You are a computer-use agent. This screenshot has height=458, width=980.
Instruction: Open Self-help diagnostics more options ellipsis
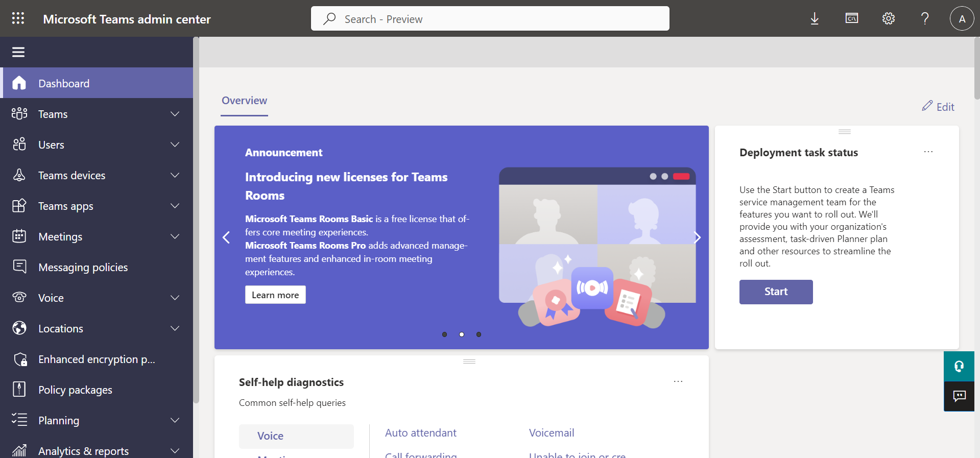click(x=678, y=381)
